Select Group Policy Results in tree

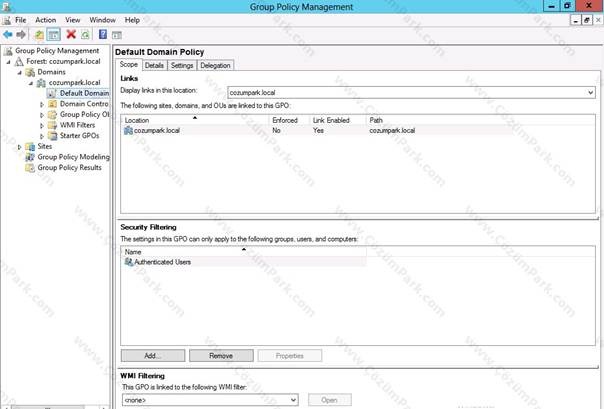coord(69,168)
